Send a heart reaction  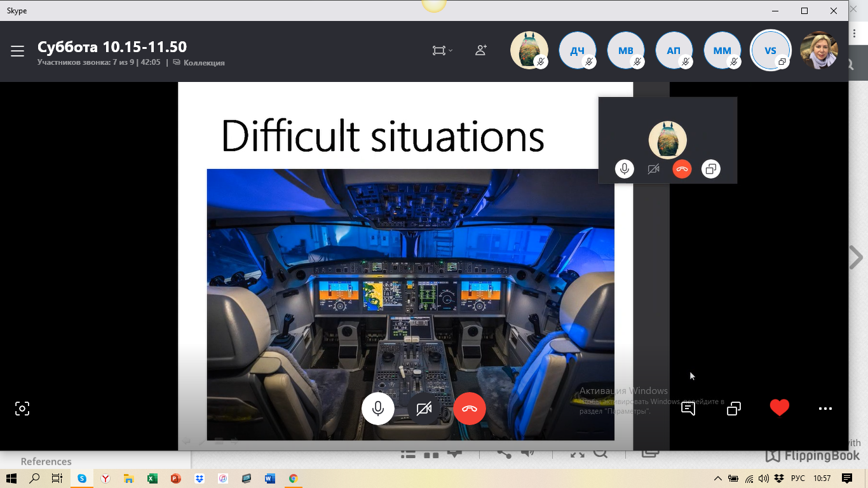(779, 408)
